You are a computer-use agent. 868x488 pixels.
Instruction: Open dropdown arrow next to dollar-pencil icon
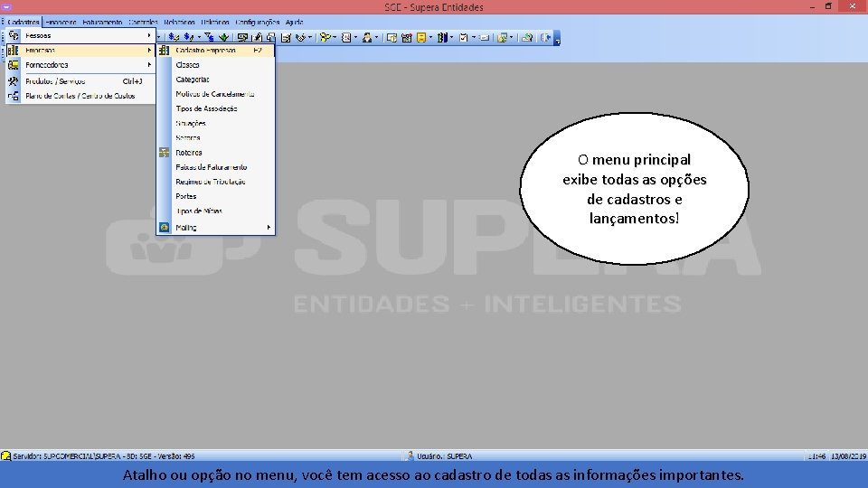(199, 38)
